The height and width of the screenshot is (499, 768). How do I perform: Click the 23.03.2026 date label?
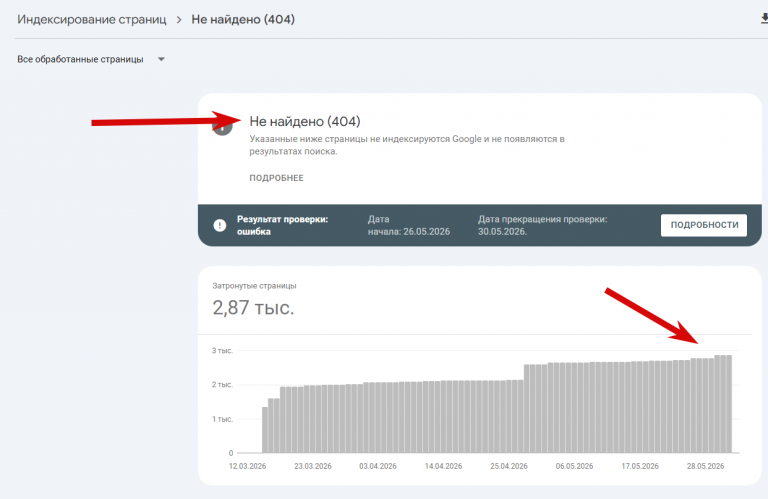pos(312,466)
